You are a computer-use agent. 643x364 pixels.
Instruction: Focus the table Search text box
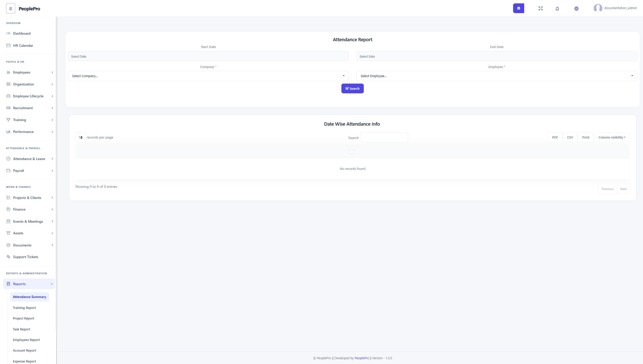tap(384, 138)
